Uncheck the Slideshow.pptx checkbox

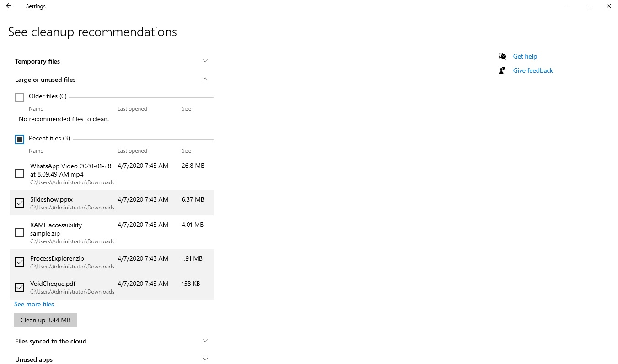20,203
